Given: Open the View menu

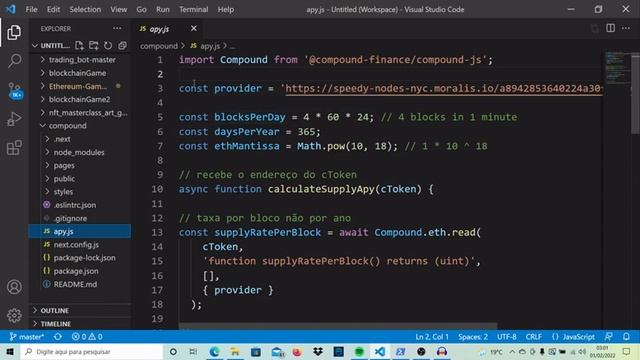Looking at the screenshot, I should tap(118, 9).
